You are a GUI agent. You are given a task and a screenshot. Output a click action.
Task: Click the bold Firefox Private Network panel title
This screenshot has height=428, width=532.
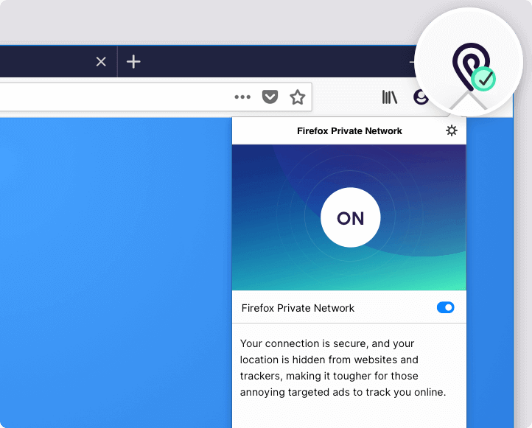pos(349,131)
